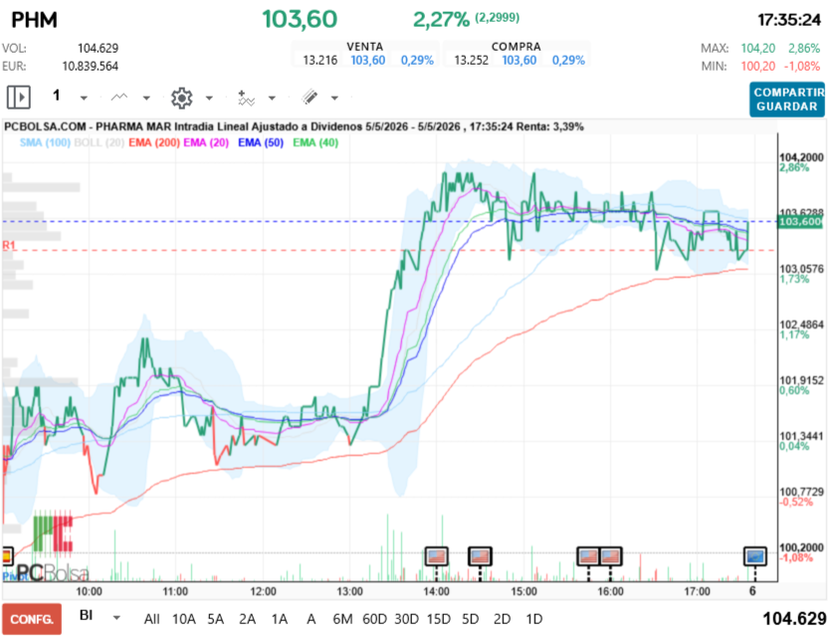Click the CONFG. button
Screen dimensions: 840x640
pyautogui.click(x=32, y=619)
